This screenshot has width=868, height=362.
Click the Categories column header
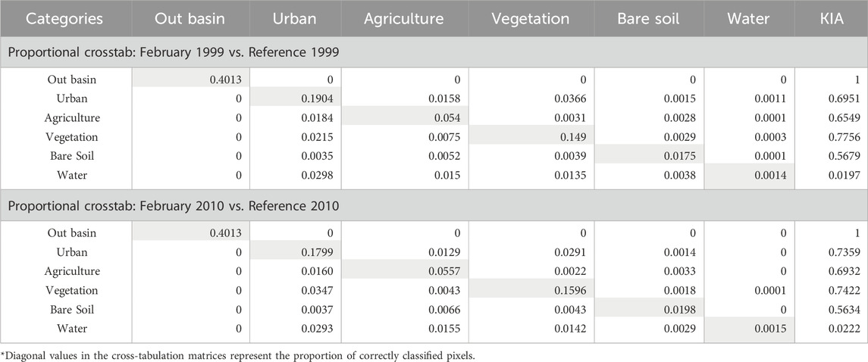click(x=64, y=19)
